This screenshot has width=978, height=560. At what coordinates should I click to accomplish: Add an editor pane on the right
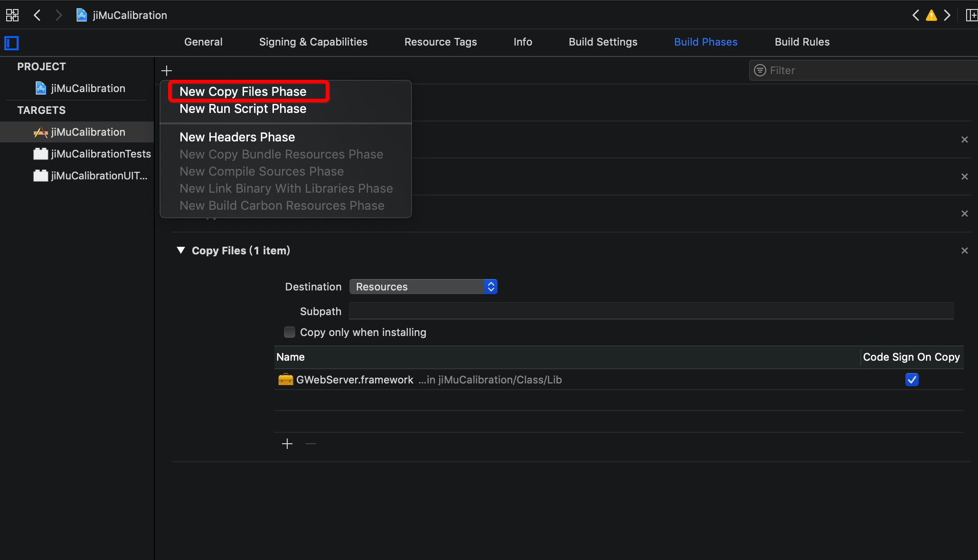pos(971,15)
